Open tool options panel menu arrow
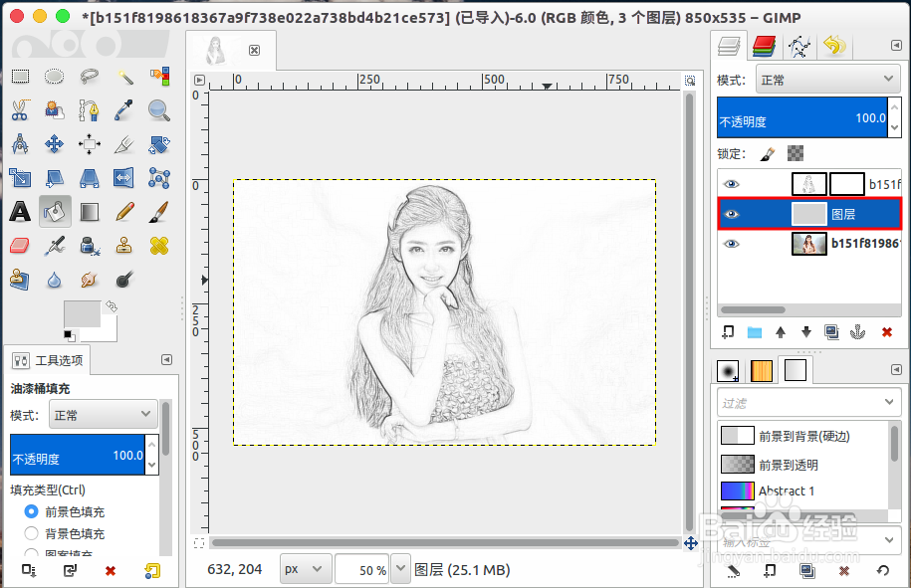This screenshot has width=911, height=588. pyautogui.click(x=166, y=360)
